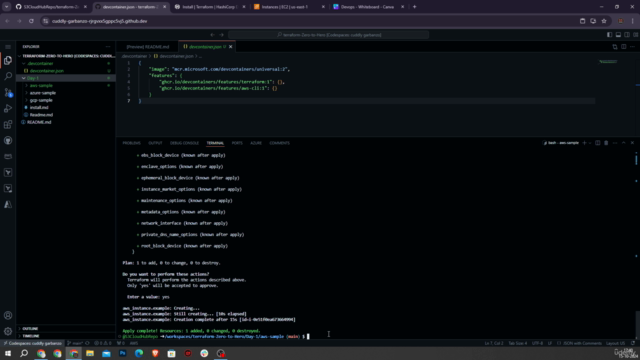Viewport: 640px width, 360px height.
Task: Click Ln 7, Col 2 cursor position
Action: (494, 343)
